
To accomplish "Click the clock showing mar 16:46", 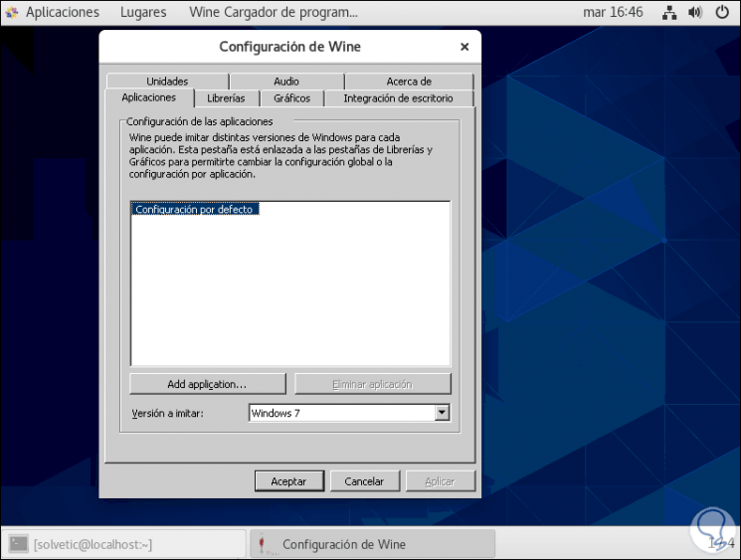I will click(613, 12).
